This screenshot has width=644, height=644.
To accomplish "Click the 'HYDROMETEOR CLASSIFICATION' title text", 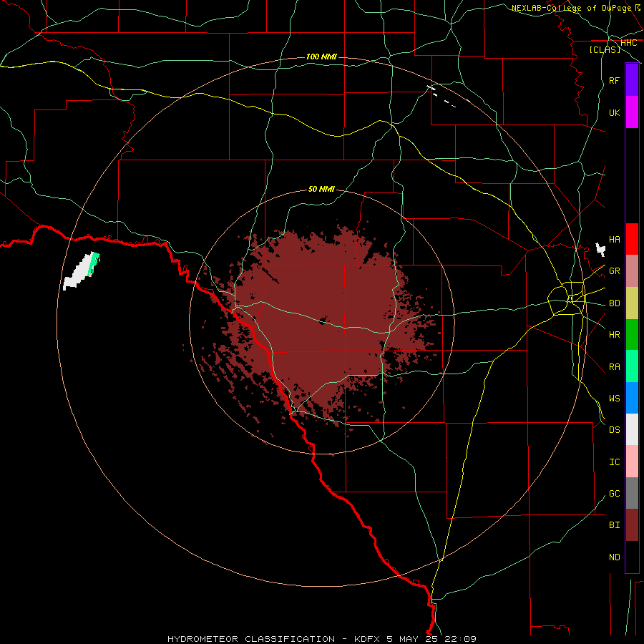I will [x=251, y=639].
